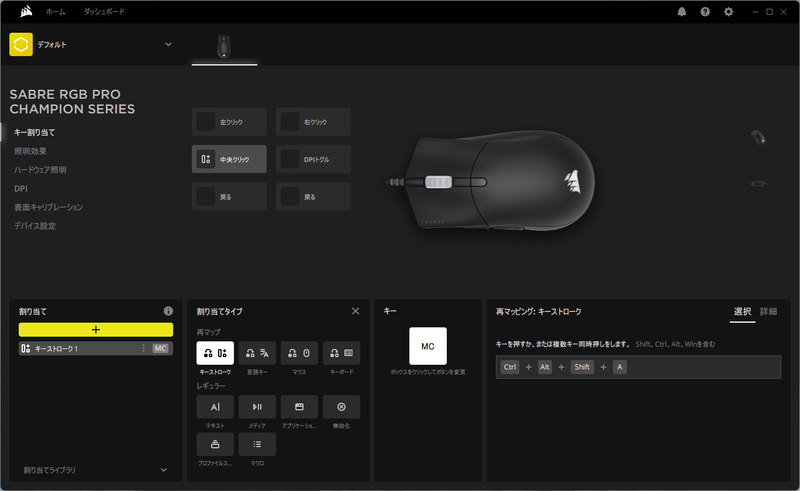The height and width of the screenshot is (491, 800).
Task: Choose the プロファイル switch assignment type
Action: (215, 445)
